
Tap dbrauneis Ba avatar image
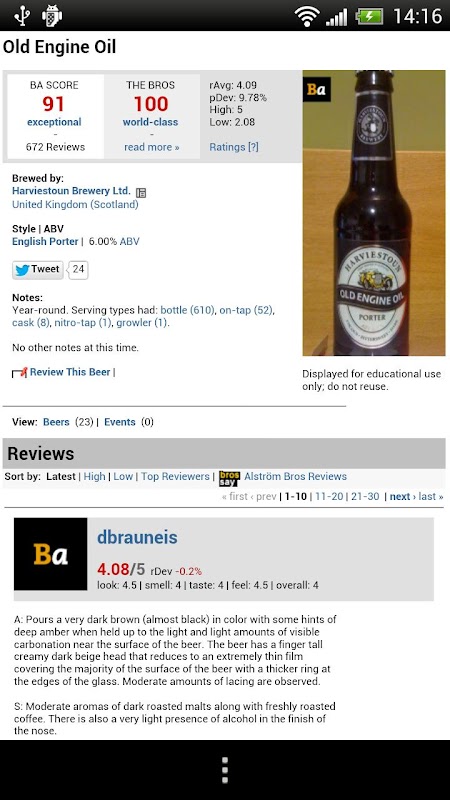tap(51, 554)
